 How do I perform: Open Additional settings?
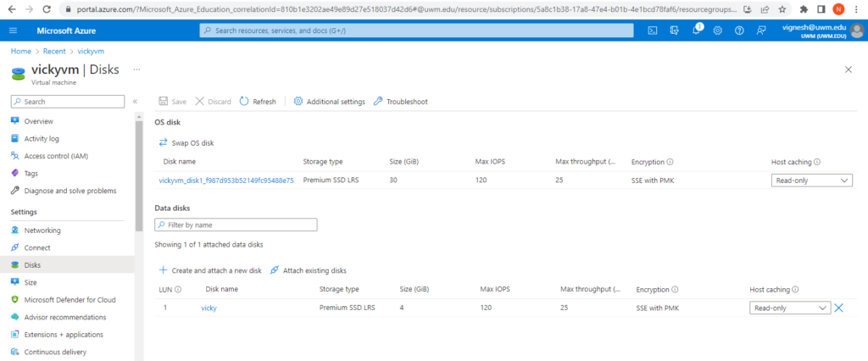click(330, 102)
